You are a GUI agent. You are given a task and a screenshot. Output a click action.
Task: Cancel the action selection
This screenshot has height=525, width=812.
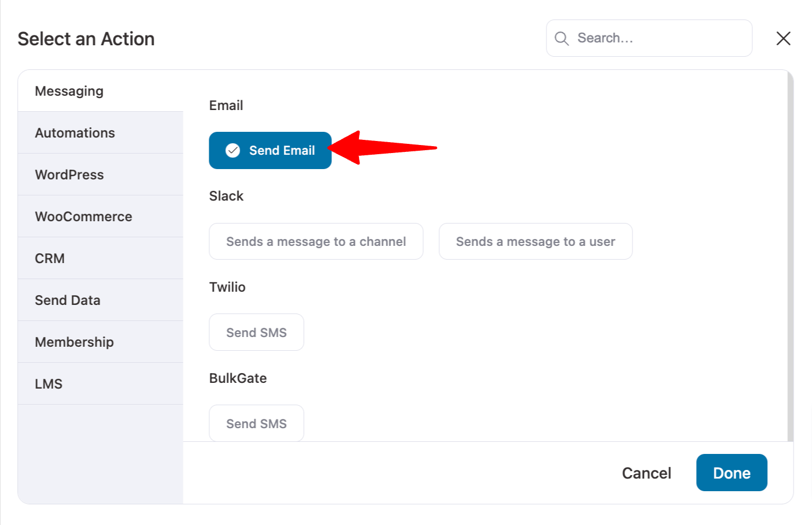click(646, 473)
